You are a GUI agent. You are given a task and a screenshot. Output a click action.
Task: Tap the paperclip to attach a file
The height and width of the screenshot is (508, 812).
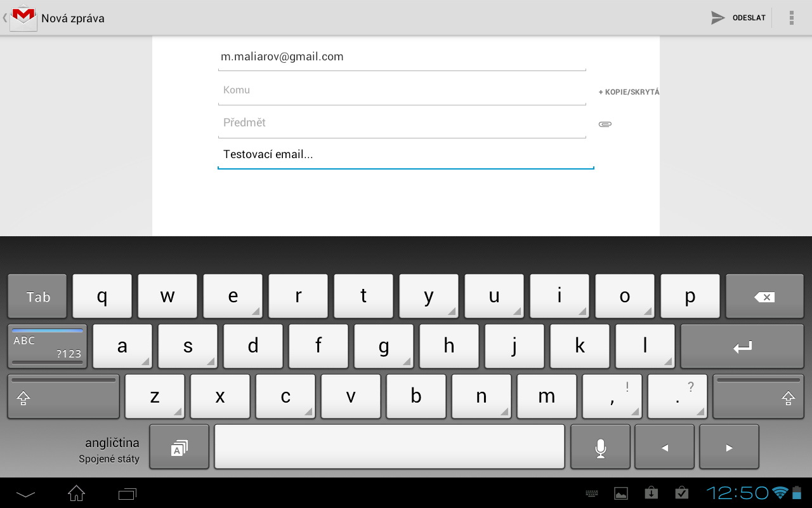point(605,123)
